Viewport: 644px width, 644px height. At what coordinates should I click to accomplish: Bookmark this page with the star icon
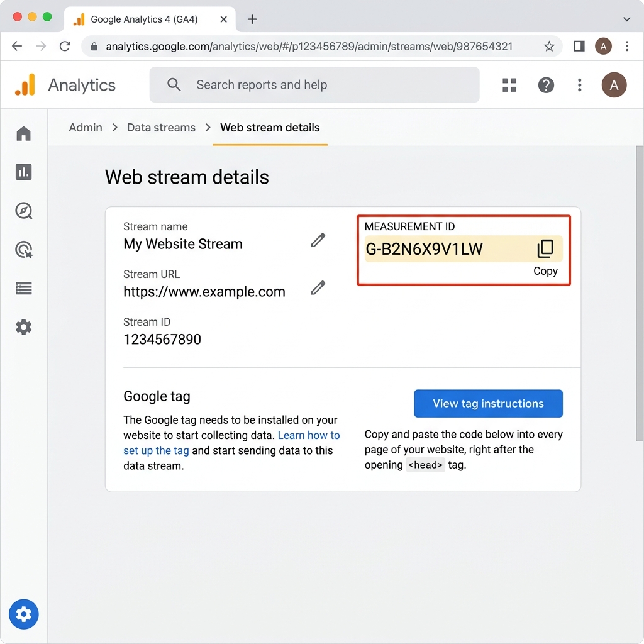[x=549, y=46]
